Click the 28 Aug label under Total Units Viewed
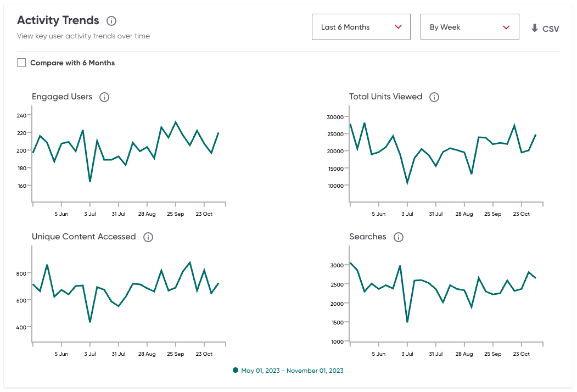 [x=464, y=214]
